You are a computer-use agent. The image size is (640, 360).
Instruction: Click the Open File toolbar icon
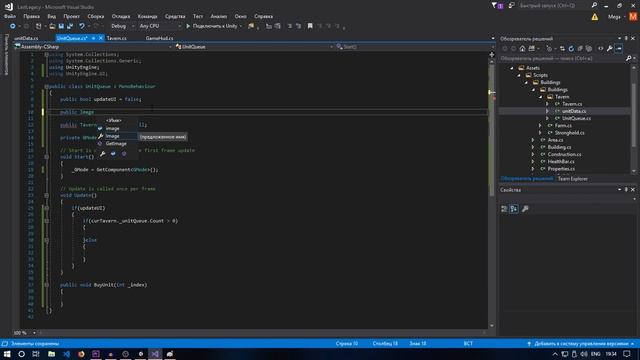tap(52, 26)
